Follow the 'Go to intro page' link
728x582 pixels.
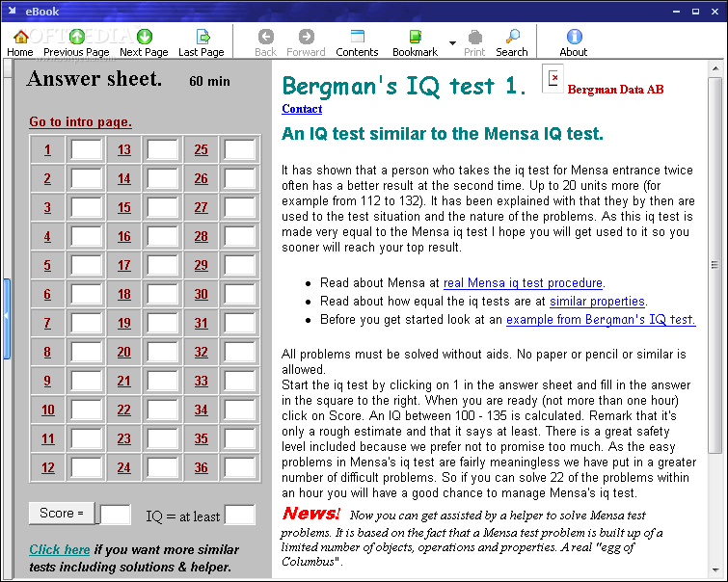80,122
